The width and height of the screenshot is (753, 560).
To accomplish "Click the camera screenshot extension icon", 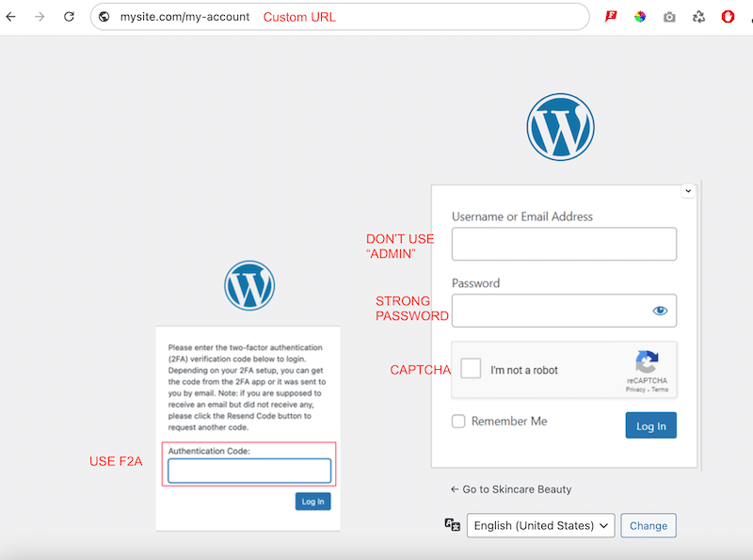I will [x=669, y=17].
